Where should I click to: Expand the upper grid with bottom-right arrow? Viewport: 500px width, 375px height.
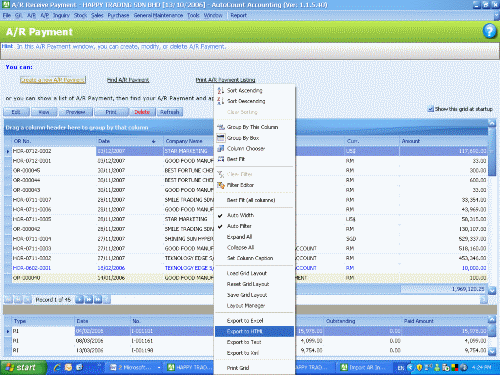pyautogui.click(x=492, y=291)
